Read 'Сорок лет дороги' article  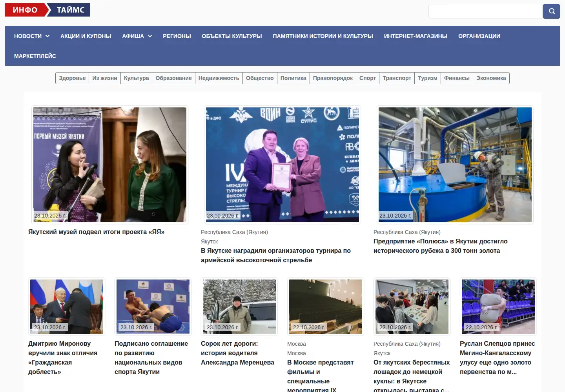(237, 353)
